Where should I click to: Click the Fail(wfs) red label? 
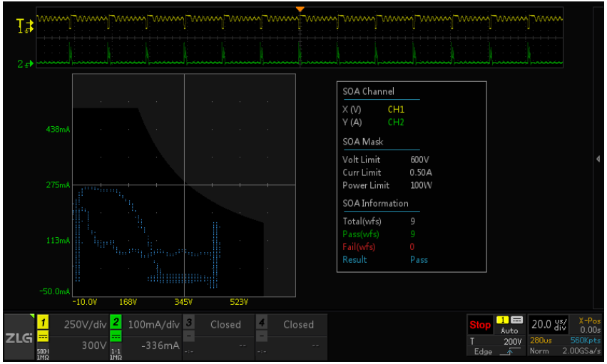pyautogui.click(x=359, y=247)
